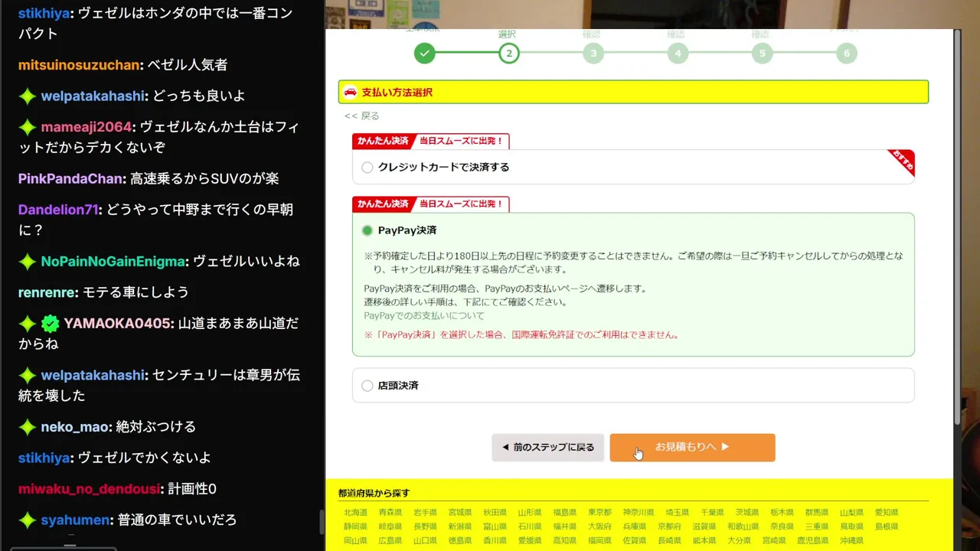This screenshot has width=980, height=551.
Task: Click the chat panel scrollbar
Action: point(322,522)
